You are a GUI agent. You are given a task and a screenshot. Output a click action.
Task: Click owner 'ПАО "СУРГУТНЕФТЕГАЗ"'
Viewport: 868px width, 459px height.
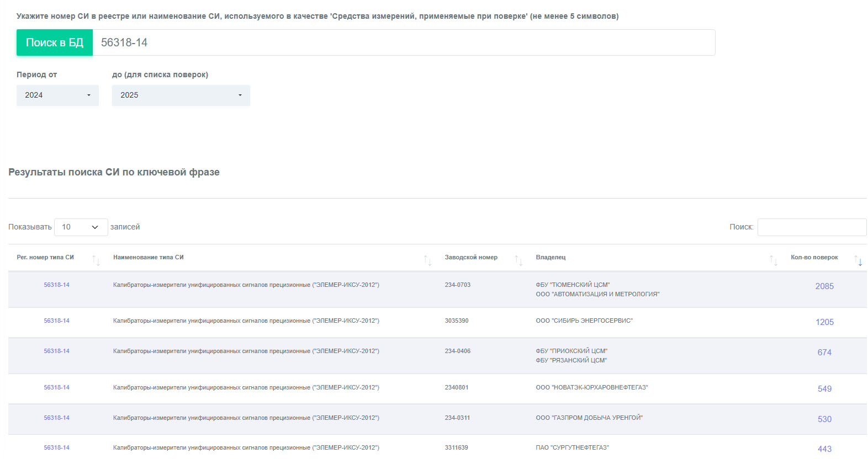pyautogui.click(x=572, y=448)
